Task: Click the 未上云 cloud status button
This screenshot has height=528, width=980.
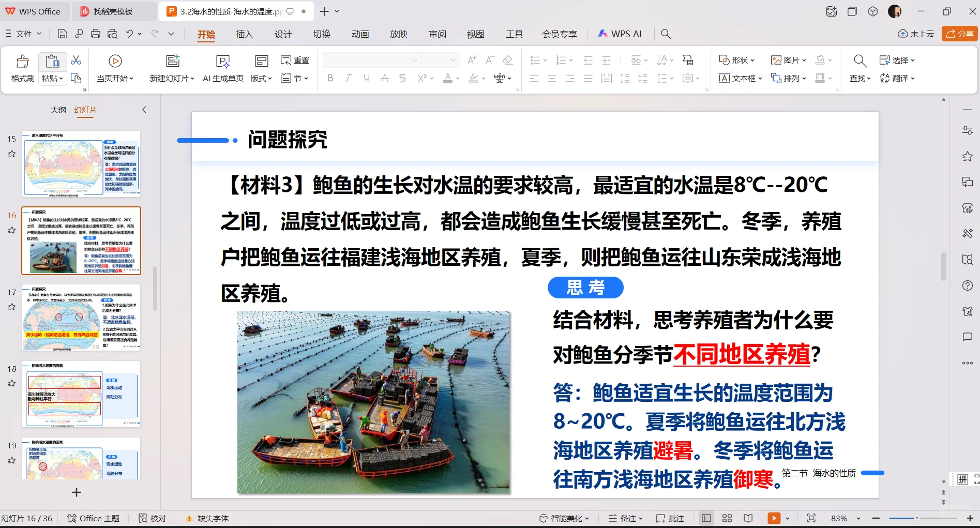Action: tap(916, 34)
